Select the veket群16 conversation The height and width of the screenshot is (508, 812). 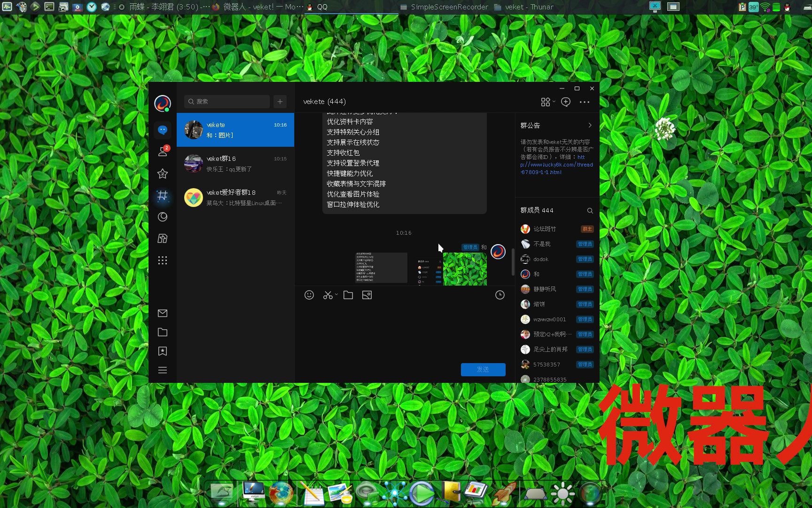pyautogui.click(x=235, y=164)
